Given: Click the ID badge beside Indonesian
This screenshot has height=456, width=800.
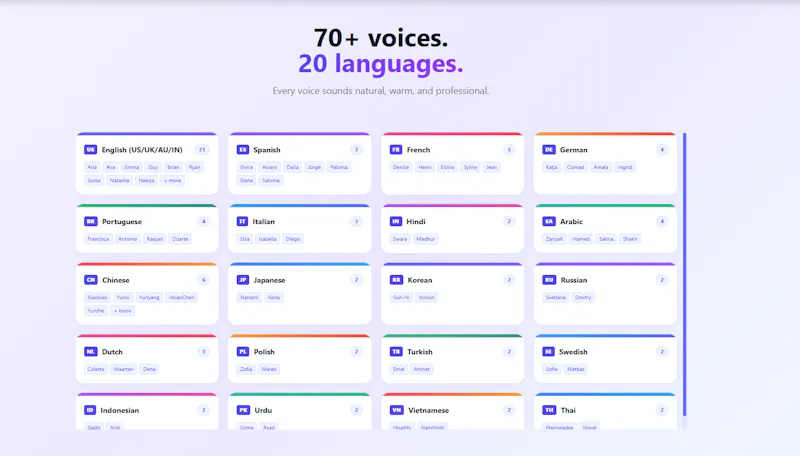Looking at the screenshot, I should click(90, 410).
